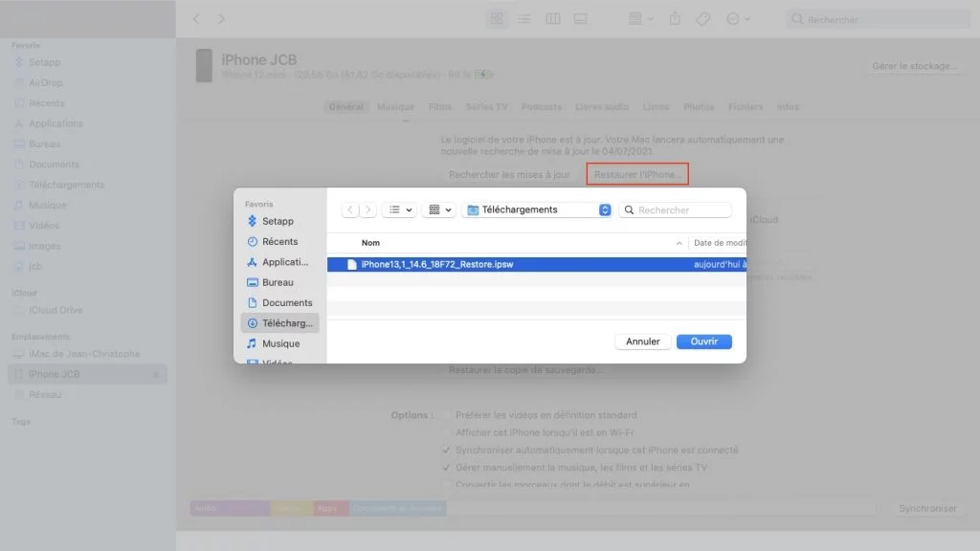Open grouping options dropdown in dialog
Viewport: 980px width, 551px height.
click(439, 209)
